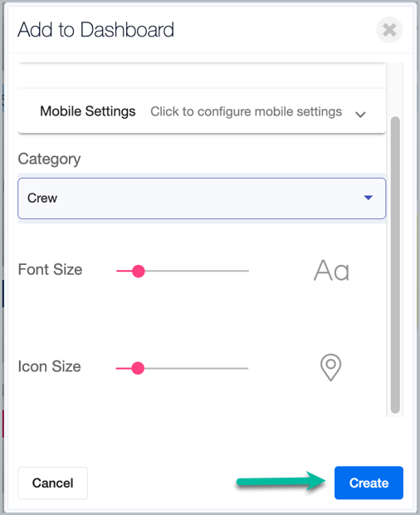Click the Icon Size slider handle
420x515 pixels.
[138, 368]
